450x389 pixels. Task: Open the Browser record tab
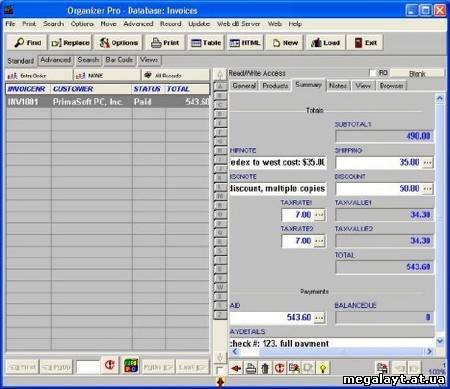click(392, 86)
